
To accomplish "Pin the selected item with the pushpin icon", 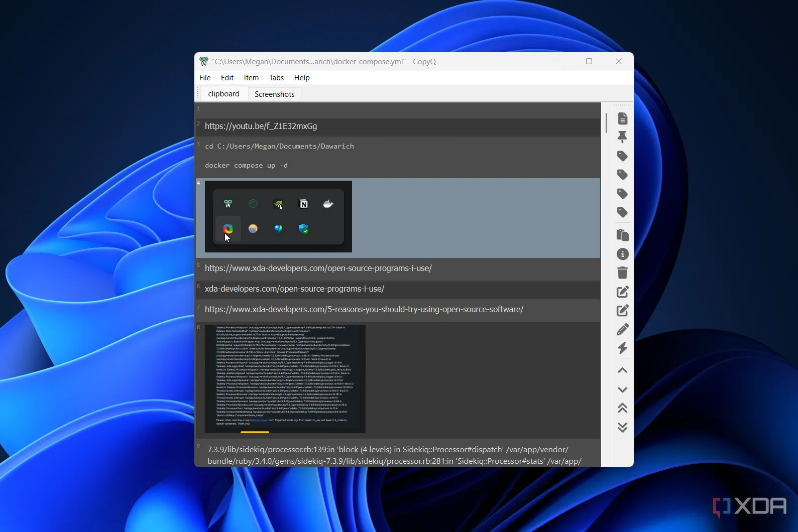I will (x=622, y=137).
